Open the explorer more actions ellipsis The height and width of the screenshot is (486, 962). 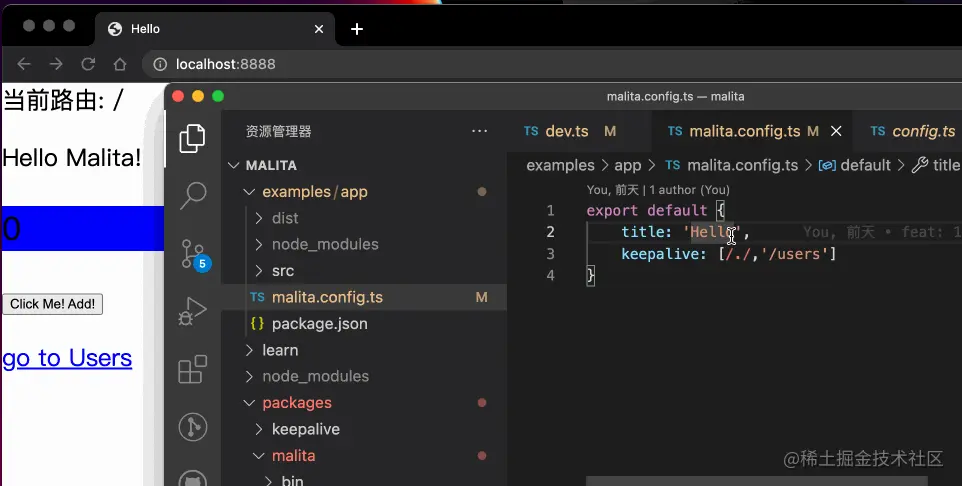(x=479, y=131)
